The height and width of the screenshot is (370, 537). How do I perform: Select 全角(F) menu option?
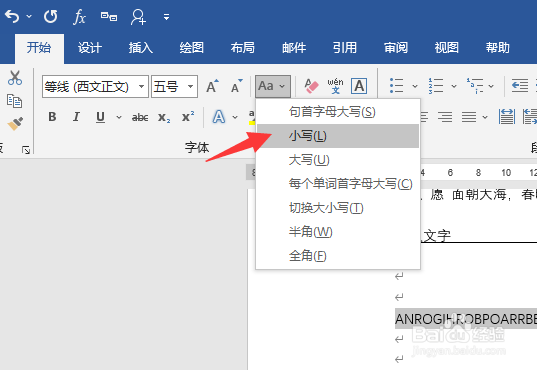pyautogui.click(x=338, y=256)
